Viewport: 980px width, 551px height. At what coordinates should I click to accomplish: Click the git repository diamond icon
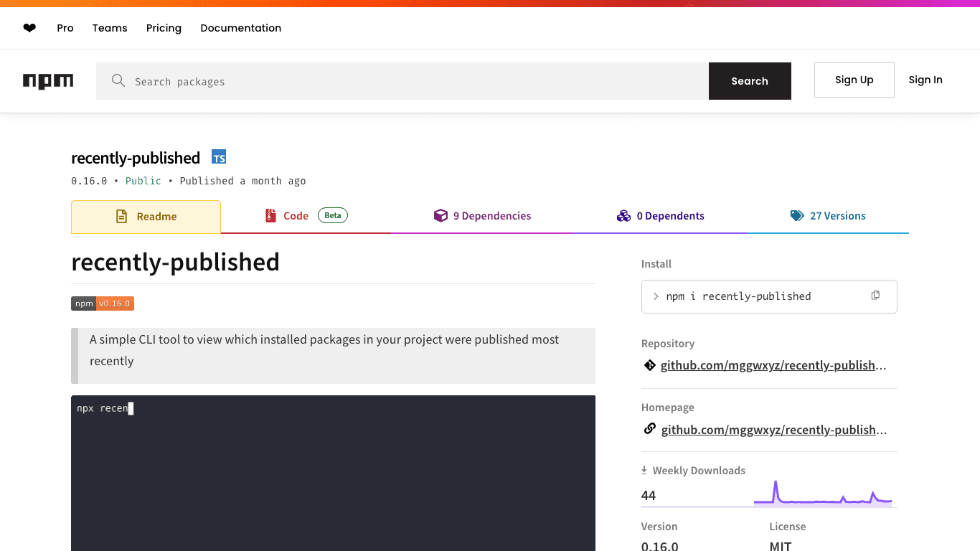pos(649,365)
